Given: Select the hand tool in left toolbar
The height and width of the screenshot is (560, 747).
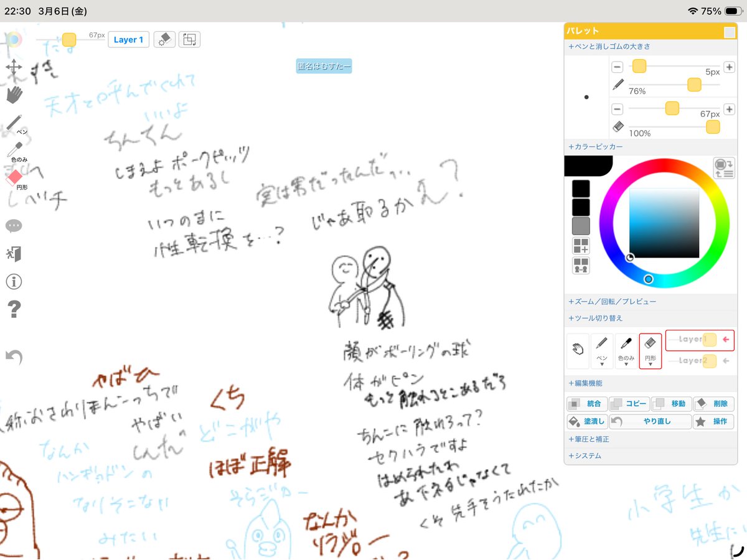Looking at the screenshot, I should (x=14, y=95).
